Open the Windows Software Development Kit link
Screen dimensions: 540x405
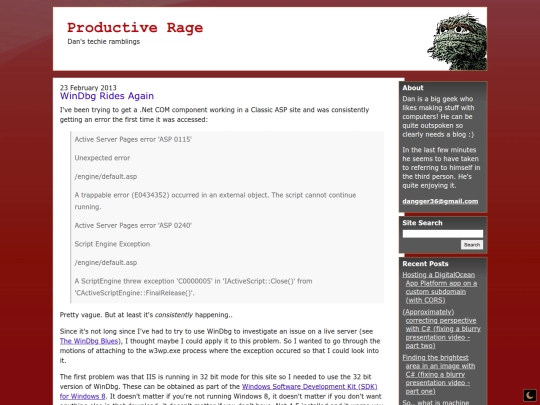tap(219, 391)
